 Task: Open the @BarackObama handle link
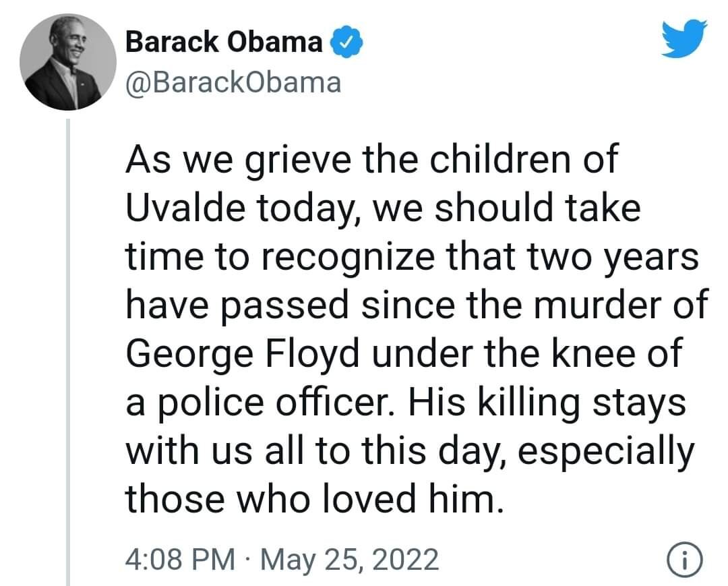pos(233,82)
